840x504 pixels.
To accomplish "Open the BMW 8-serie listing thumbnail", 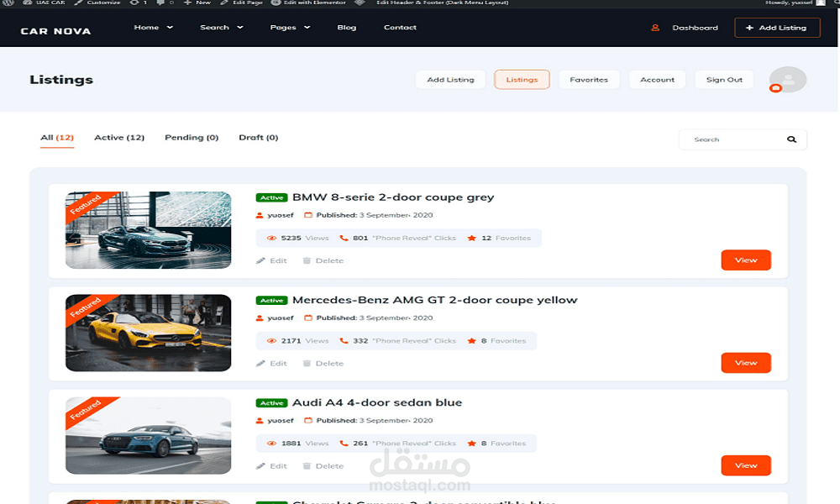I will click(x=149, y=230).
